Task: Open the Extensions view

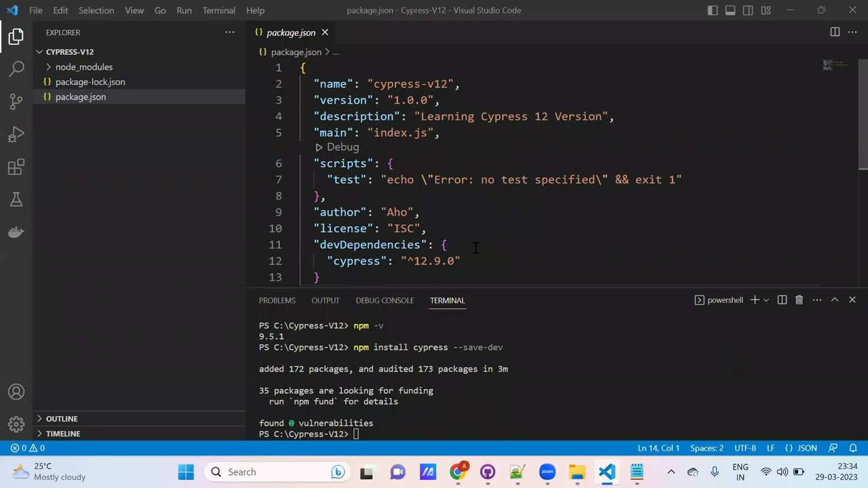Action: click(16, 167)
